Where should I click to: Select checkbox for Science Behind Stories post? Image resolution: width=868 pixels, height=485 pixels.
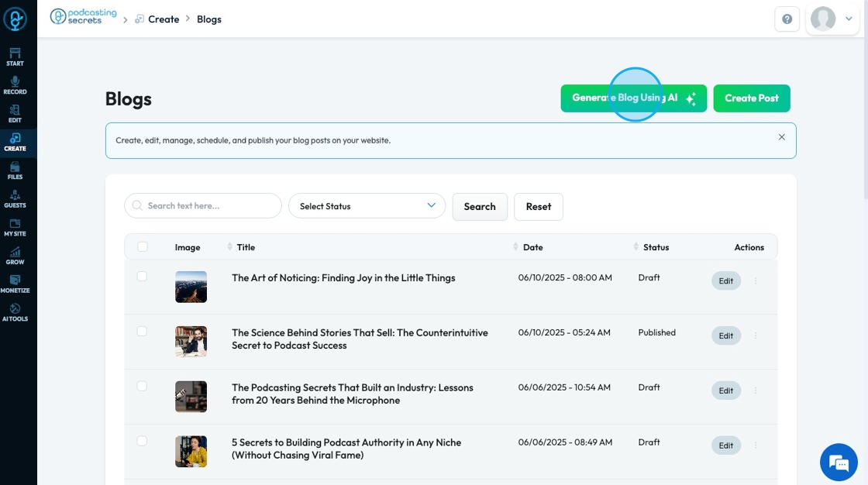[142, 332]
